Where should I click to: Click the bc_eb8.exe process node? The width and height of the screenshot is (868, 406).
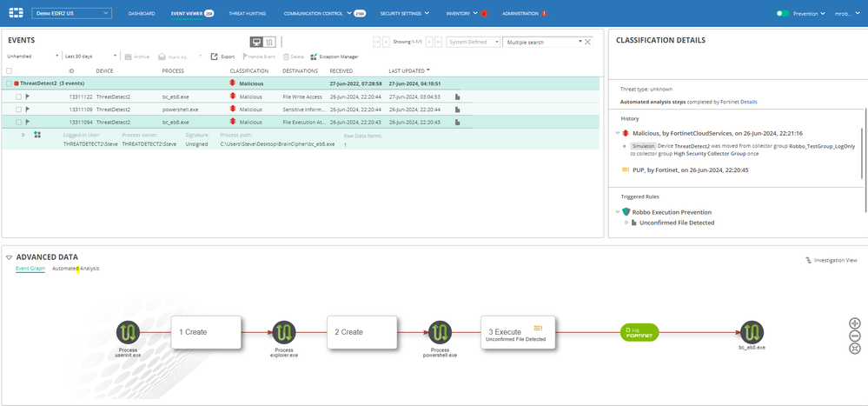[x=752, y=332]
